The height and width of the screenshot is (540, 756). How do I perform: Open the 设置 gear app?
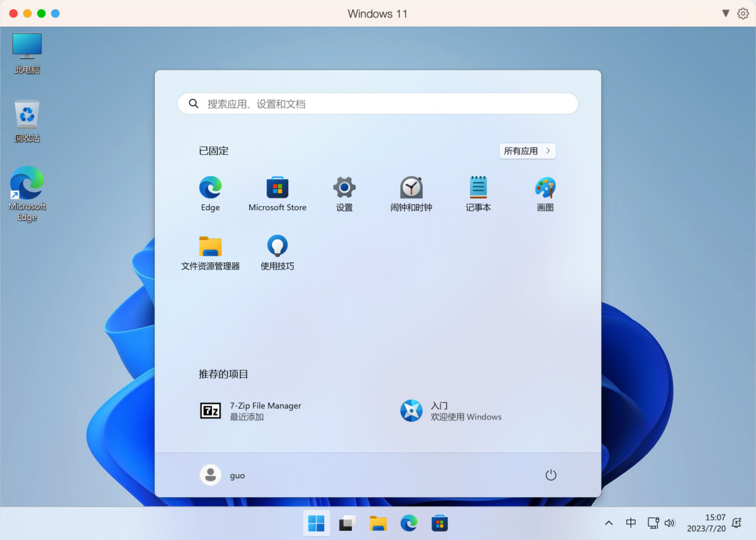[344, 194]
